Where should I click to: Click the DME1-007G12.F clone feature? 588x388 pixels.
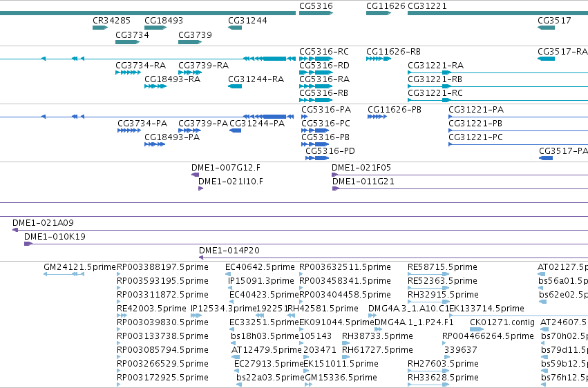[195, 175]
